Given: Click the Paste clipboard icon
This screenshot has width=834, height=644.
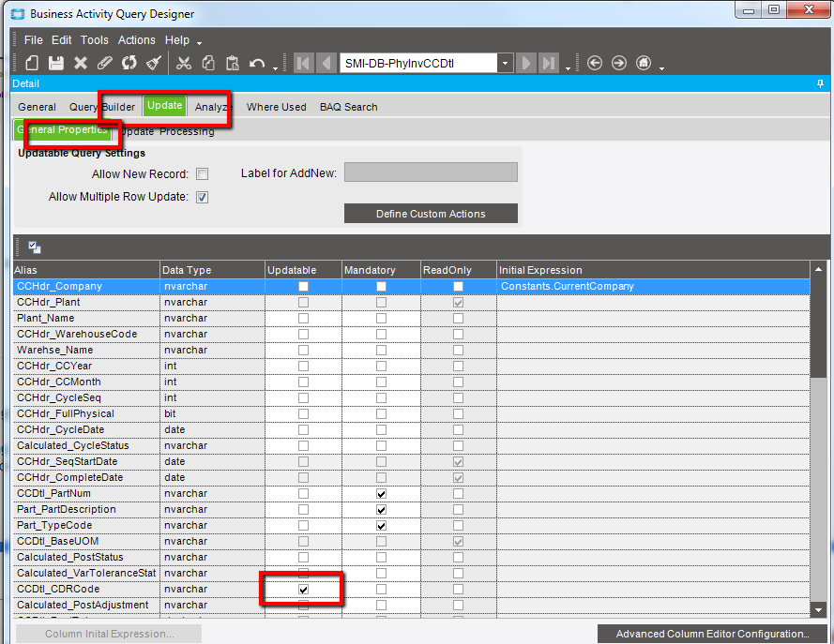Looking at the screenshot, I should click(x=233, y=63).
